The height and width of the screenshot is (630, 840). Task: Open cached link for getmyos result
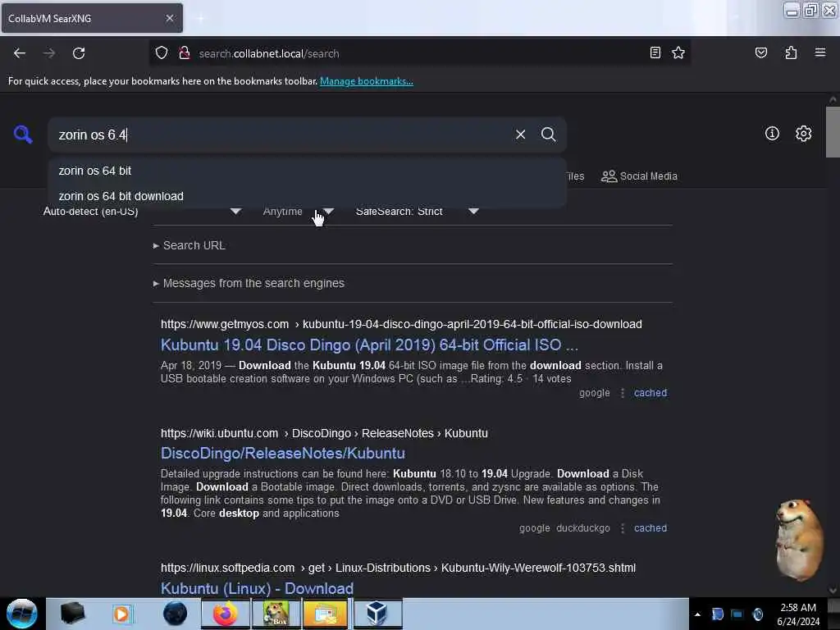(x=651, y=393)
